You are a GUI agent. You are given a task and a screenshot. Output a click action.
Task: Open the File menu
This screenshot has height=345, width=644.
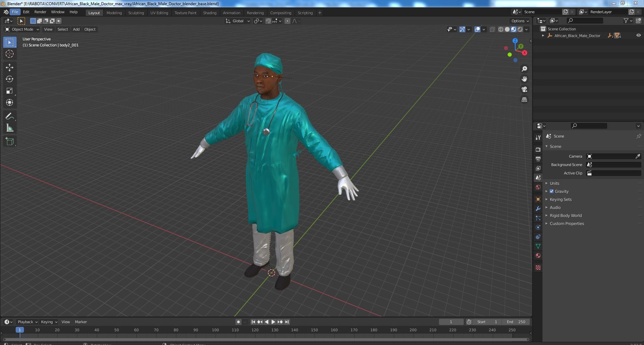coord(15,12)
